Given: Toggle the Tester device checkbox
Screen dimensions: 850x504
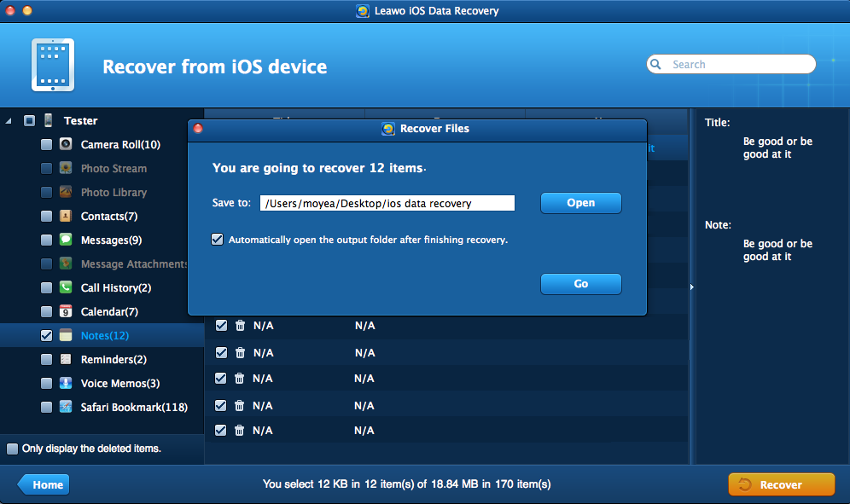Looking at the screenshot, I should pos(29,120).
